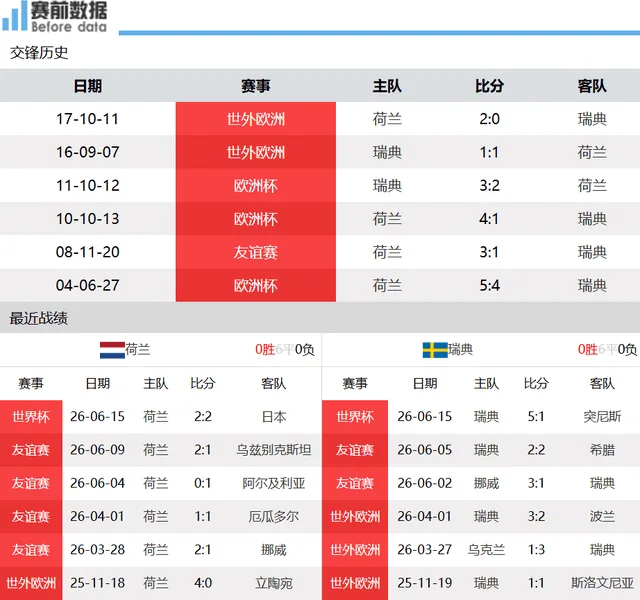Click the 欧洲杯 cell for the 11-10-12 match
640x600 pixels.
pos(256,186)
